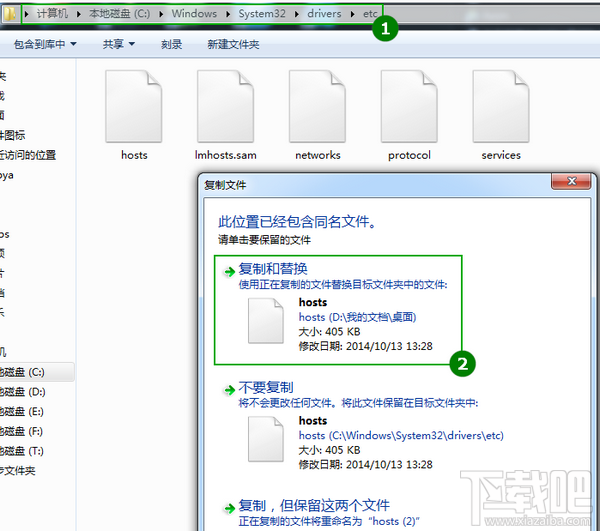Select the hosts file icon

[x=134, y=106]
